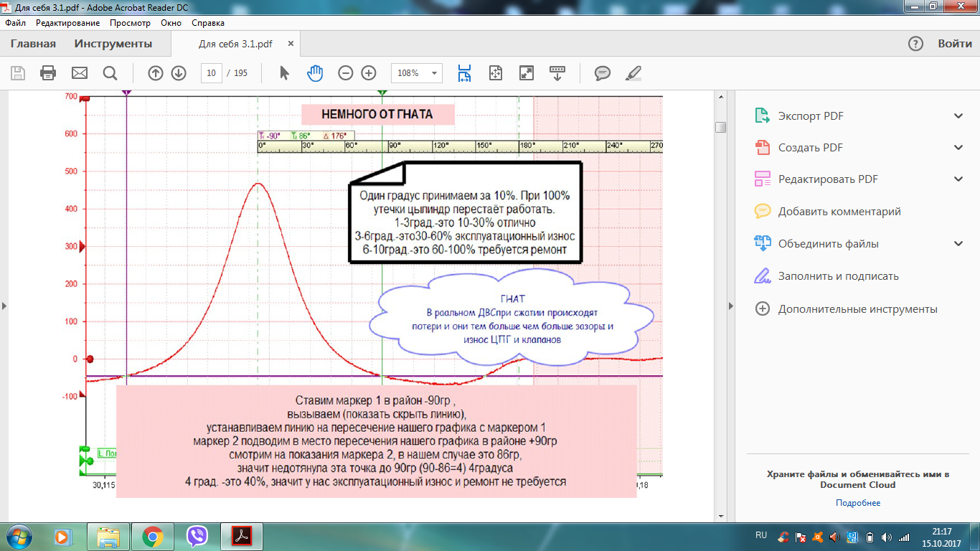Print the document using the printer icon
Screen dimensions: 980x551
click(48, 72)
